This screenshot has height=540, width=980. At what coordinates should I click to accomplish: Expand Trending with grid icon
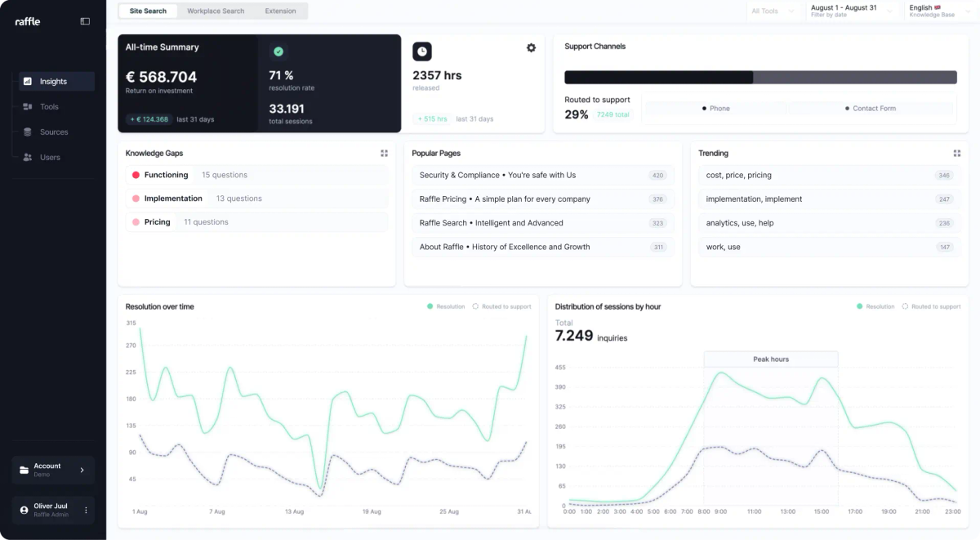click(x=957, y=154)
